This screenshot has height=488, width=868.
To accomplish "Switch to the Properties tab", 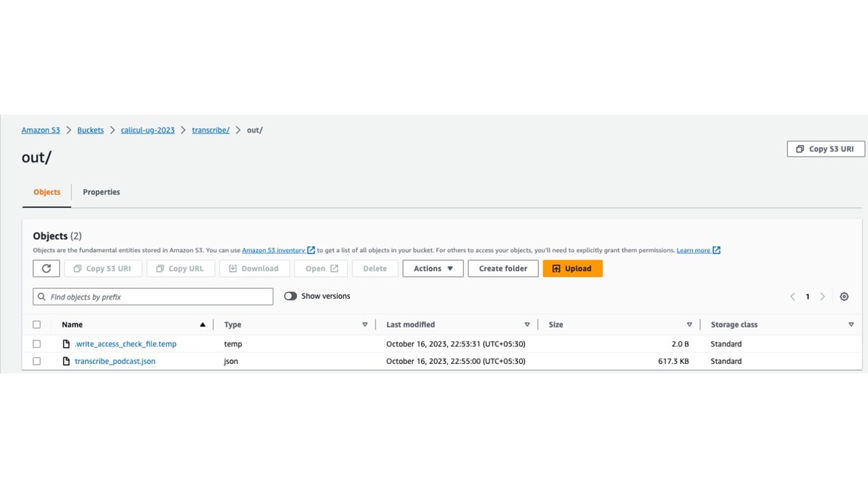I will [x=101, y=192].
